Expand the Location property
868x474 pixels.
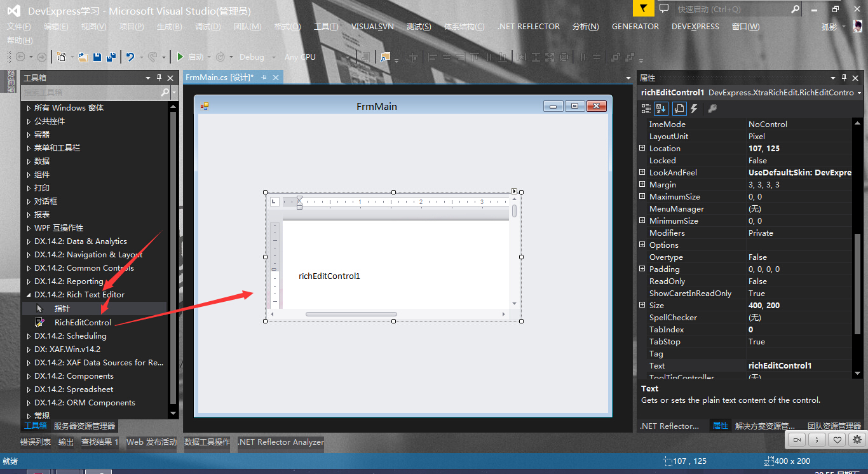tap(642, 148)
